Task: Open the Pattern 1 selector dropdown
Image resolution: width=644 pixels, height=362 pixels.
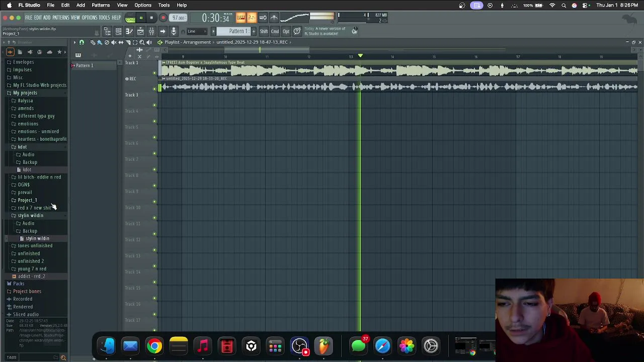Action: pyautogui.click(x=233, y=31)
